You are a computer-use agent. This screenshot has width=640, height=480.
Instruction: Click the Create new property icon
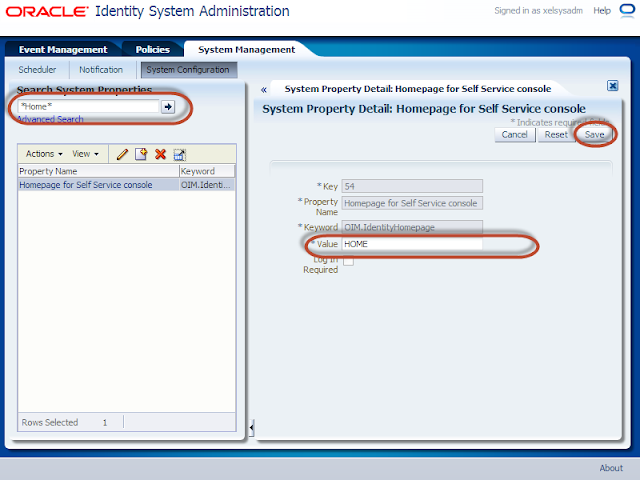click(x=141, y=154)
